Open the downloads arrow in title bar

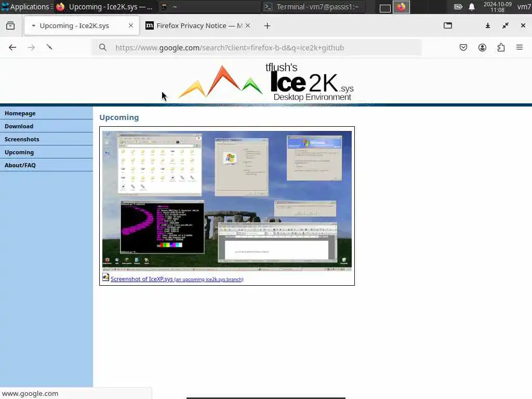click(487, 25)
